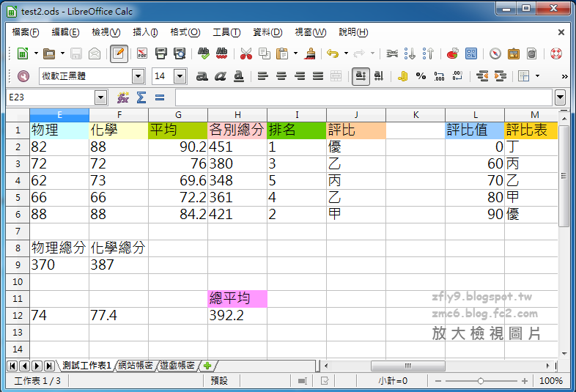The height and width of the screenshot is (392, 576).
Task: Set left-to-right text direction
Action: 361,76
